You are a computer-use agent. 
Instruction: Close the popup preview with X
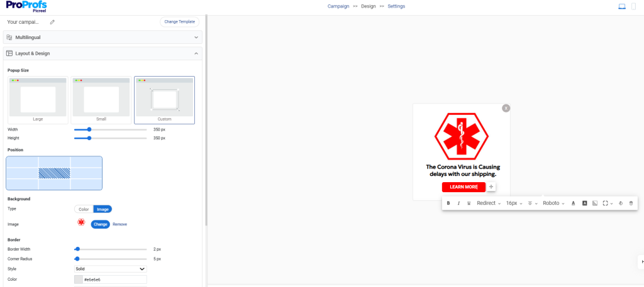[506, 108]
